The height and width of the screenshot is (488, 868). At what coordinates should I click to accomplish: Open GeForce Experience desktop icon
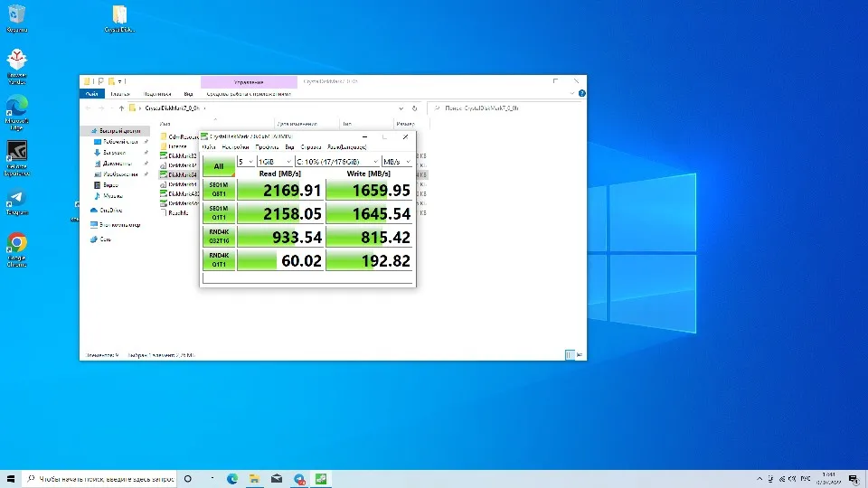[16, 151]
